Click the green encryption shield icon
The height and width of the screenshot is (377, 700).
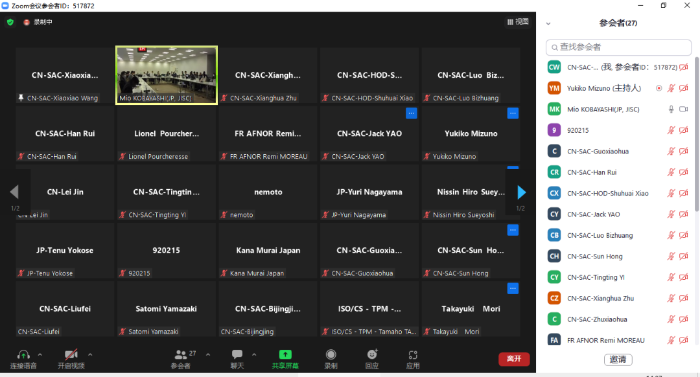tap(10, 22)
